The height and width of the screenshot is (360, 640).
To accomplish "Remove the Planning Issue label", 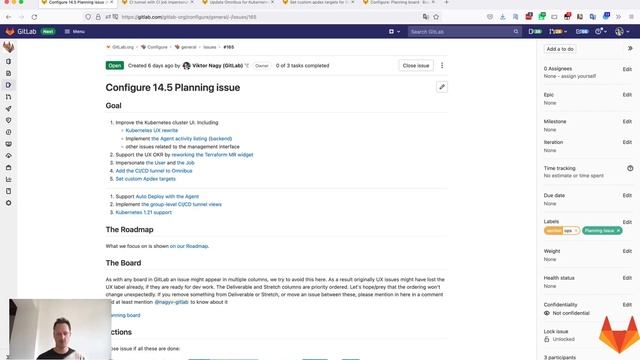I will (618, 231).
